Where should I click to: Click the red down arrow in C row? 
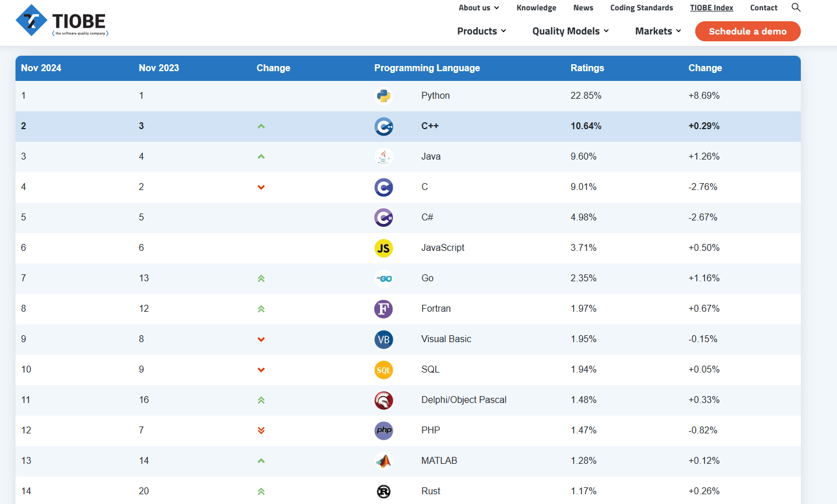261,187
